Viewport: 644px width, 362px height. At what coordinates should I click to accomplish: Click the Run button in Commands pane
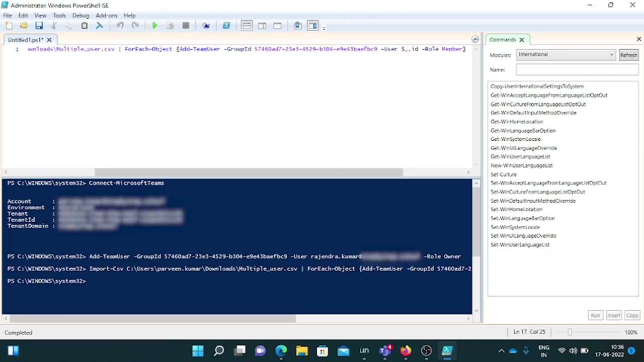click(x=595, y=315)
